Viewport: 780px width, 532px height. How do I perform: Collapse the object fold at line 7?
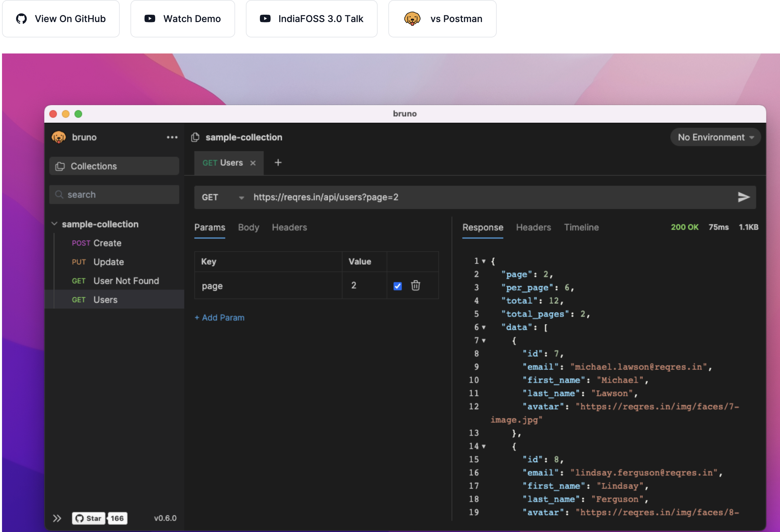point(484,341)
